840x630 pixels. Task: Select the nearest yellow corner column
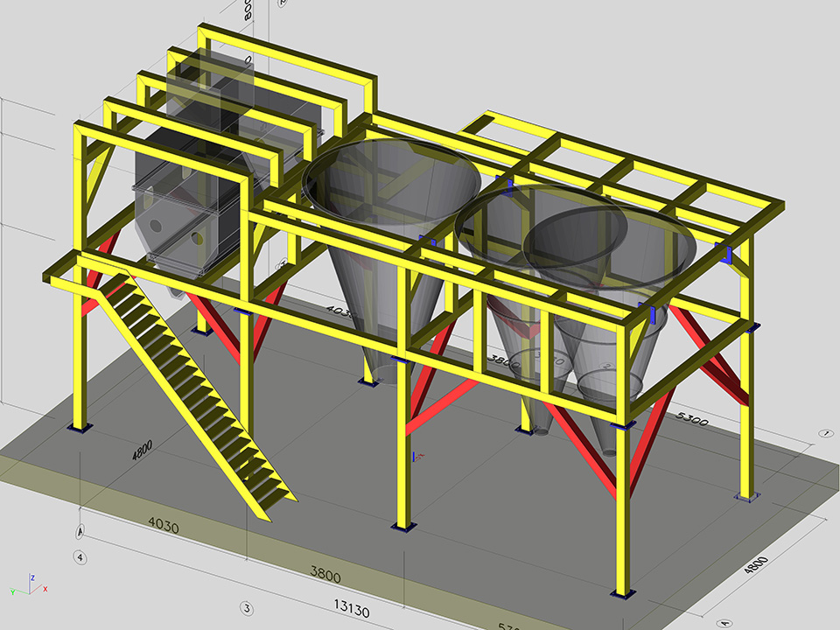pos(623,507)
